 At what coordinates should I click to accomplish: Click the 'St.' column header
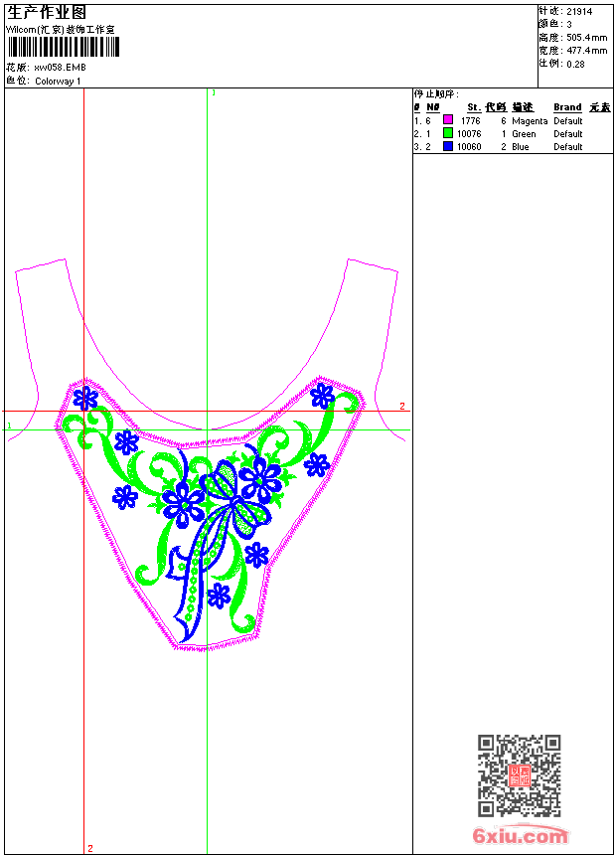[x=474, y=107]
